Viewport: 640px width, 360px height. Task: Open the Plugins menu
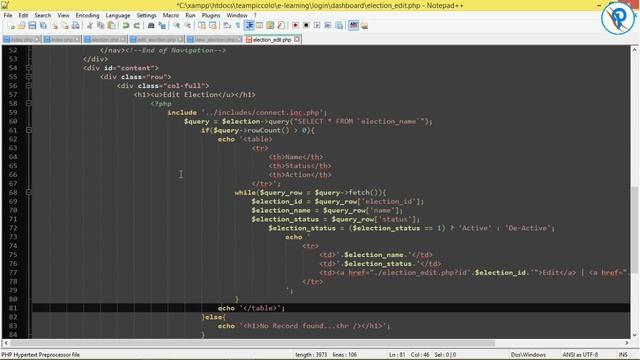[211, 16]
